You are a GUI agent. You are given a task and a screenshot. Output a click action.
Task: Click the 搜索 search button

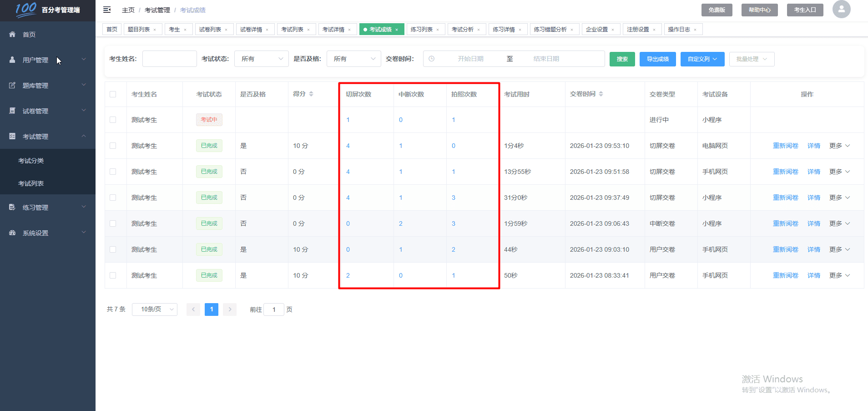[x=622, y=59]
